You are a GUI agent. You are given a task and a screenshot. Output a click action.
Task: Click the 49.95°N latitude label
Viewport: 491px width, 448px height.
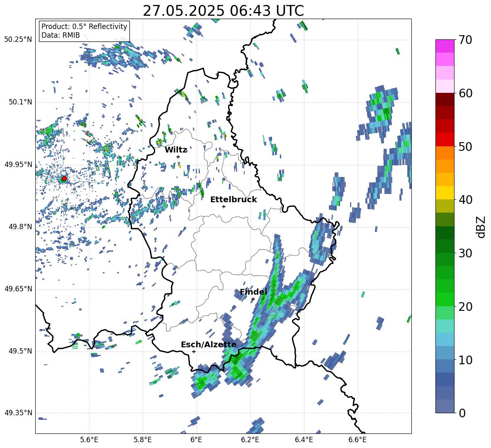[x=18, y=164]
